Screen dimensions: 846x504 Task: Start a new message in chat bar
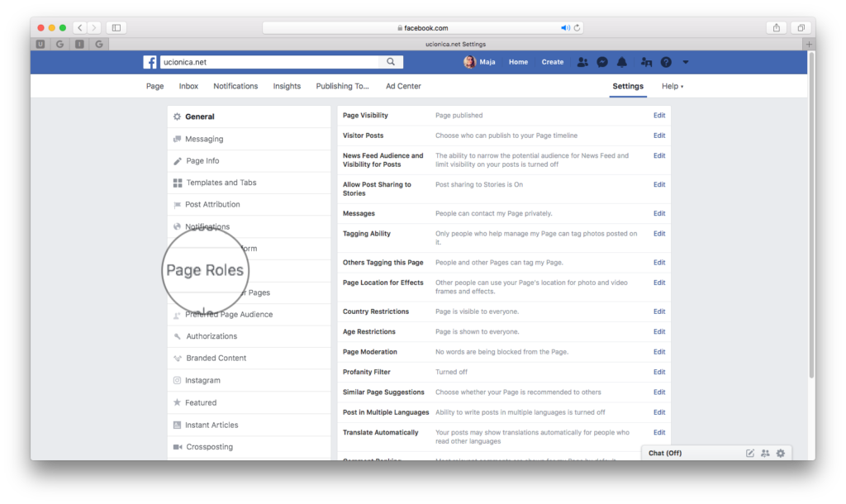(x=750, y=453)
